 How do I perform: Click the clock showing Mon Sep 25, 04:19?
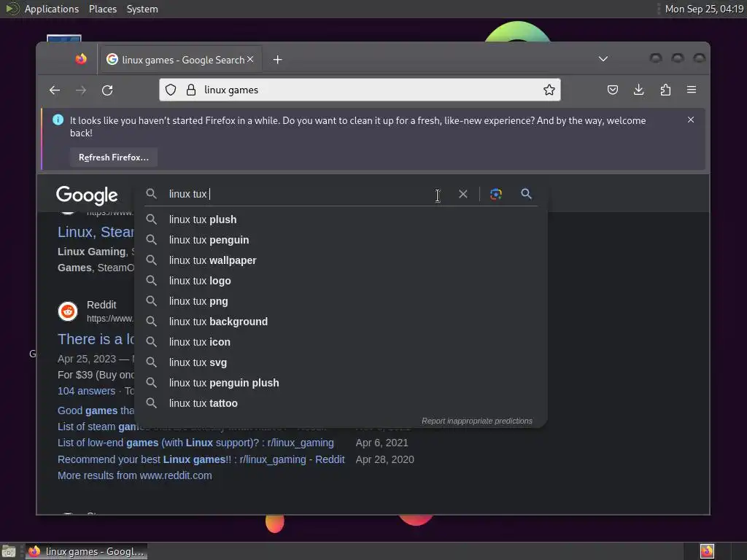click(x=704, y=9)
